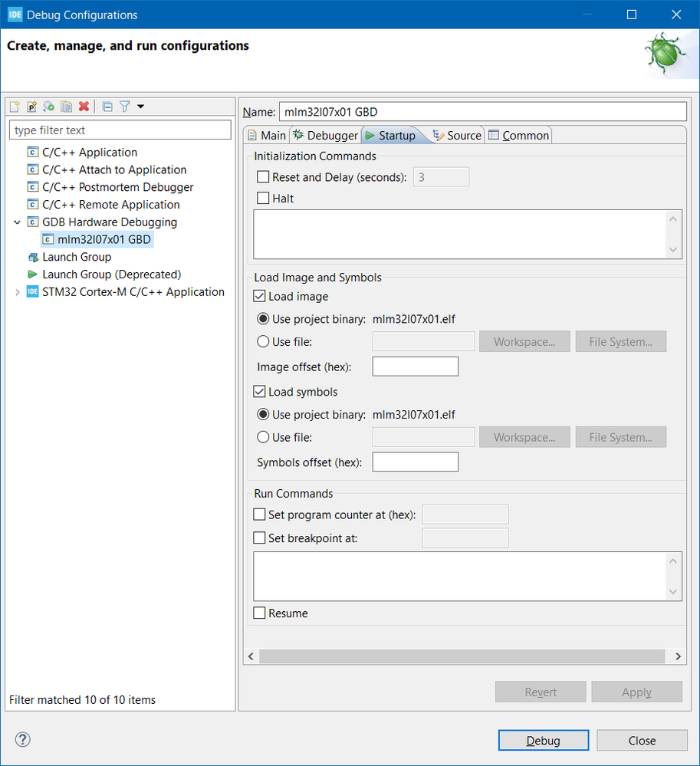Click the GDB Hardware Debugging icon

coord(32,222)
